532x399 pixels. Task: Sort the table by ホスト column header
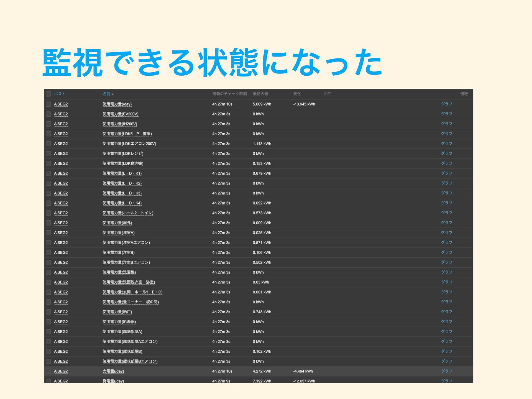coord(60,94)
